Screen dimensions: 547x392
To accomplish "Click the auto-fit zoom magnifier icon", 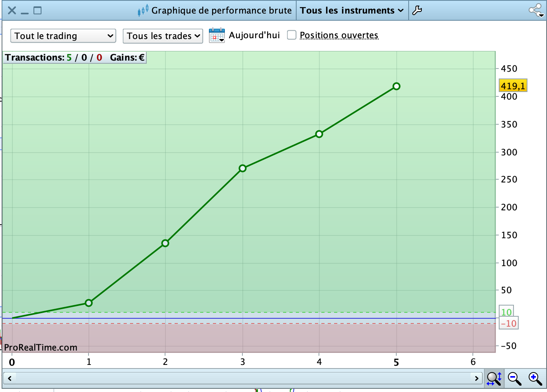I will coord(494,378).
